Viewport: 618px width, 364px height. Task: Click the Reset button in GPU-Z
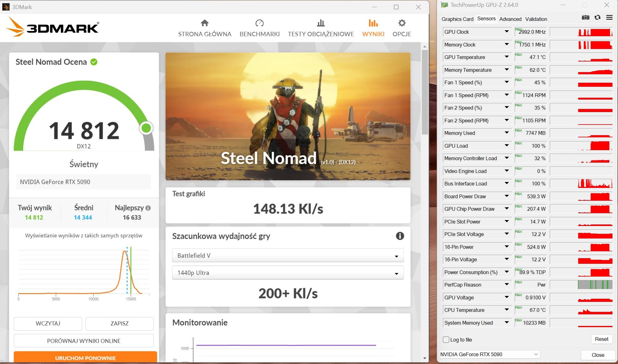601,339
